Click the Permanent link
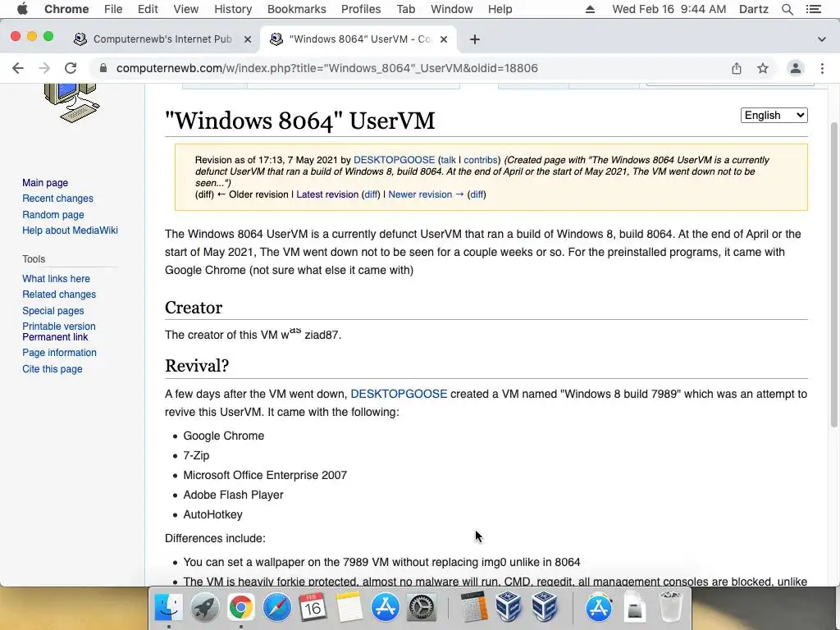The width and height of the screenshot is (840, 630). (x=55, y=337)
